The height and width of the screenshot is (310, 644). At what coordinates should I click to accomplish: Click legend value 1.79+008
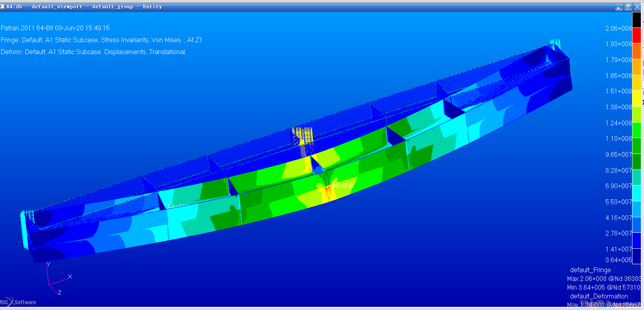click(x=619, y=60)
